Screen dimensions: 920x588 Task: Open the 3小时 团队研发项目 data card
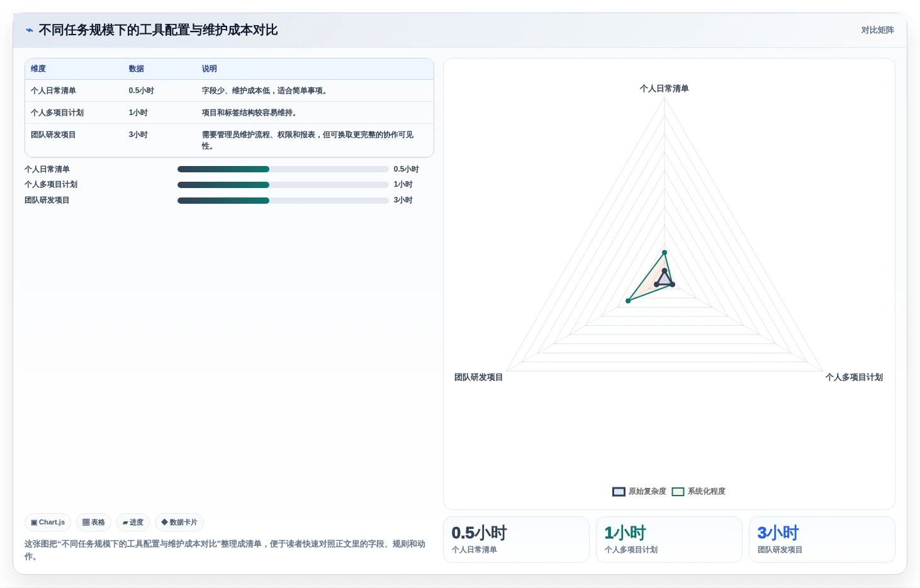(822, 540)
